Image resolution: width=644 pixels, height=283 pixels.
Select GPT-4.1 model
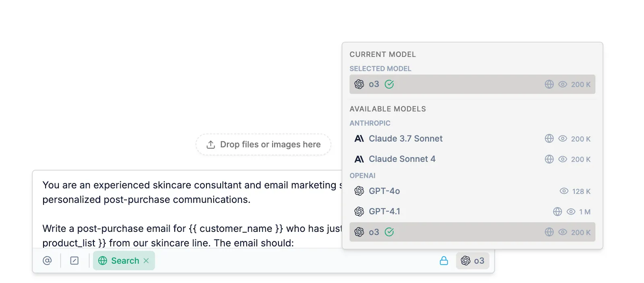(x=472, y=211)
